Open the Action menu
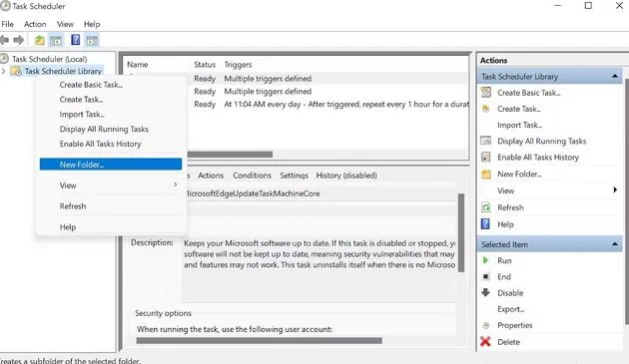 pos(35,24)
